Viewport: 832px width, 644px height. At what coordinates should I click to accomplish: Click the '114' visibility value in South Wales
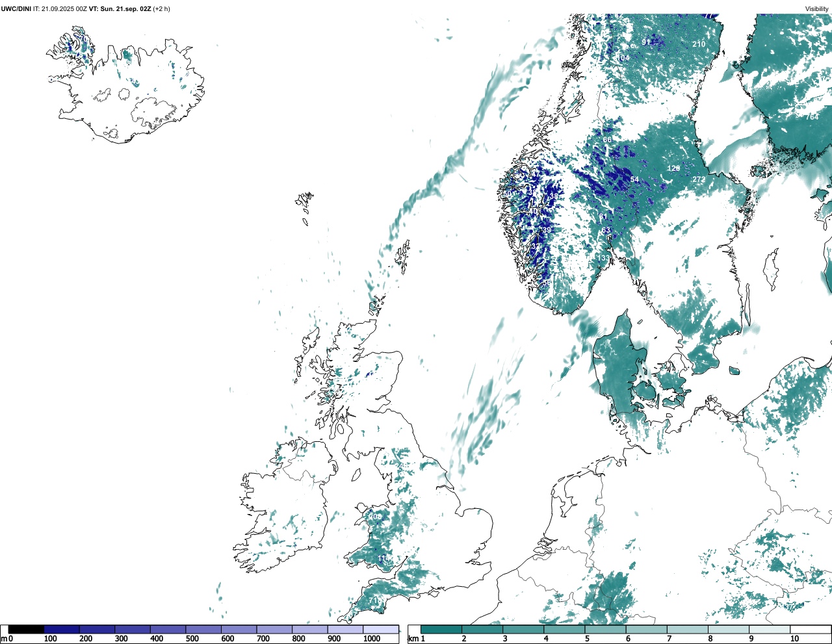click(x=384, y=558)
